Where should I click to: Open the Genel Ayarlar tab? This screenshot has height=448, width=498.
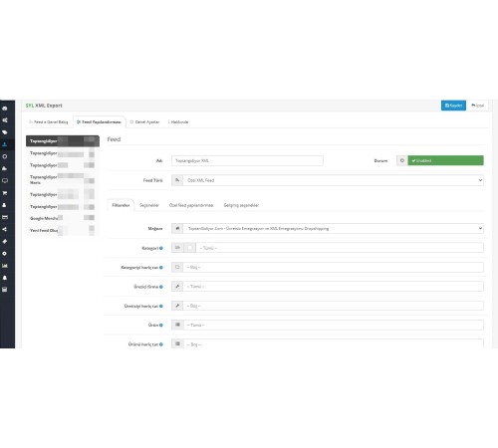pyautogui.click(x=144, y=122)
